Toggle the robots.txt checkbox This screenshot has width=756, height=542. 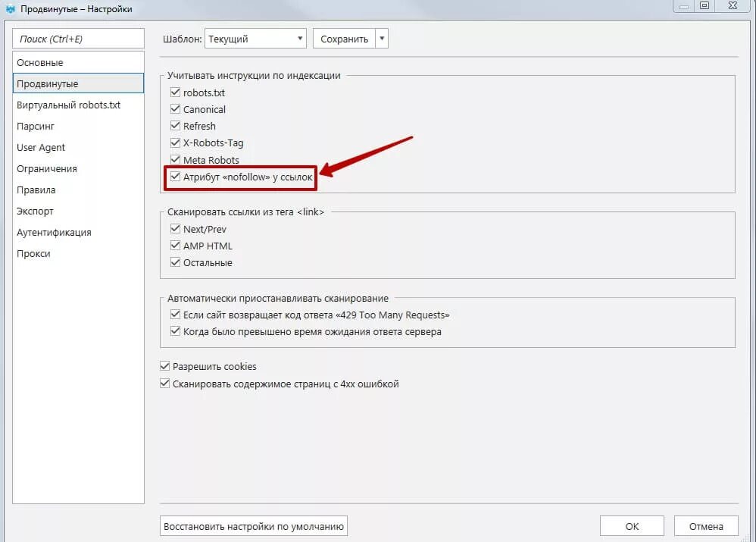(x=175, y=92)
